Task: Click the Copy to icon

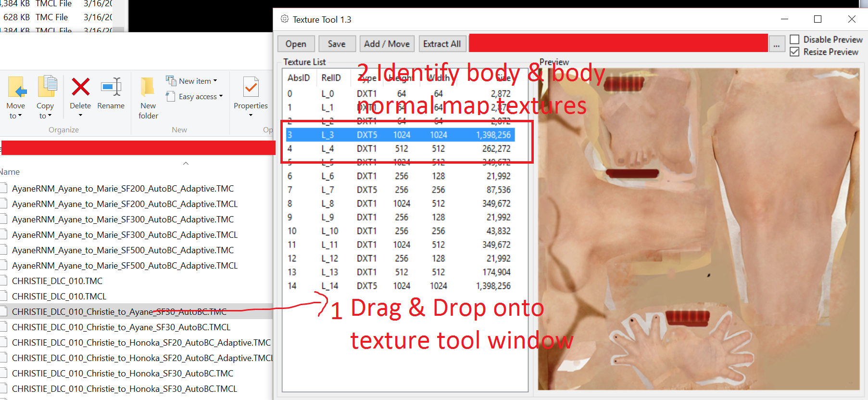Action: point(47,88)
